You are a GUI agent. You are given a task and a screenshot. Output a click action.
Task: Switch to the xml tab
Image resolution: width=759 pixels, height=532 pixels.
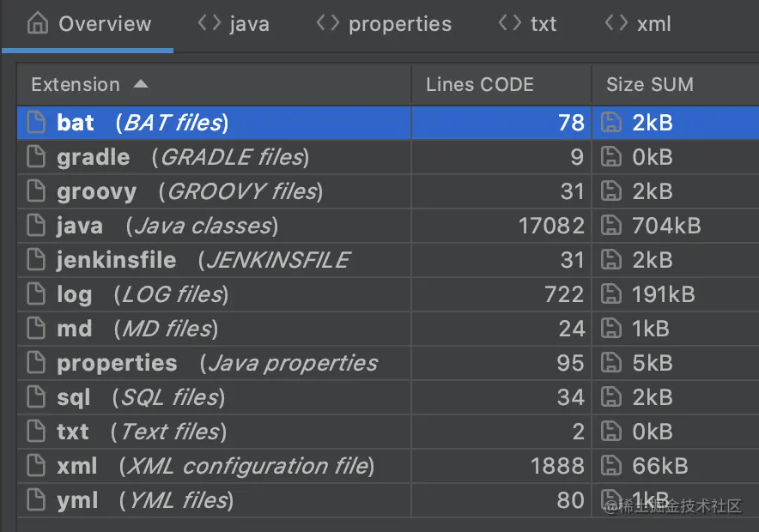pos(638,24)
